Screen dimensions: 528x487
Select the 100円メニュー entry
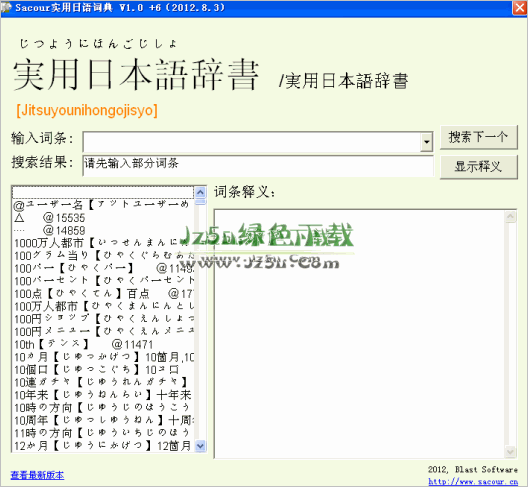click(103, 332)
